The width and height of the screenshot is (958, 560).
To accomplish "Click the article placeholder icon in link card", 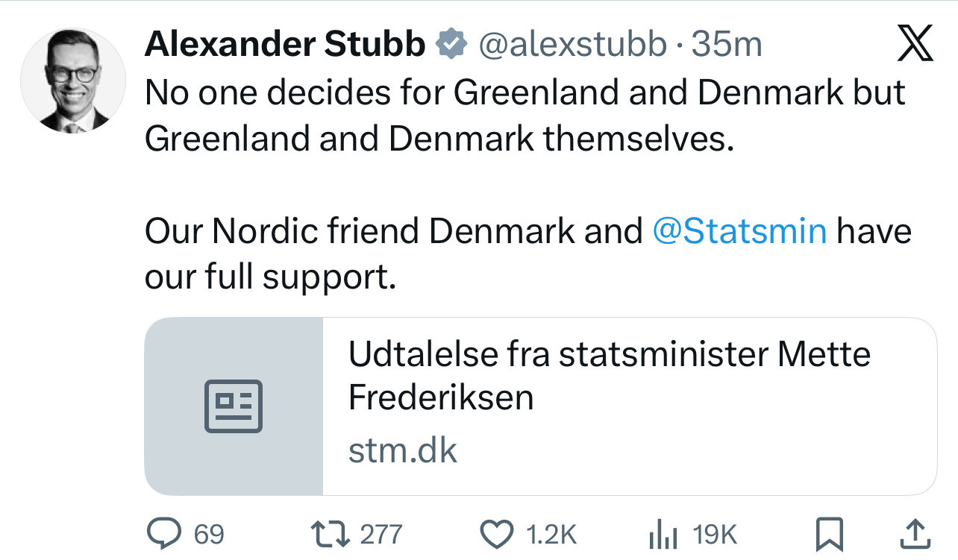I will (x=234, y=406).
